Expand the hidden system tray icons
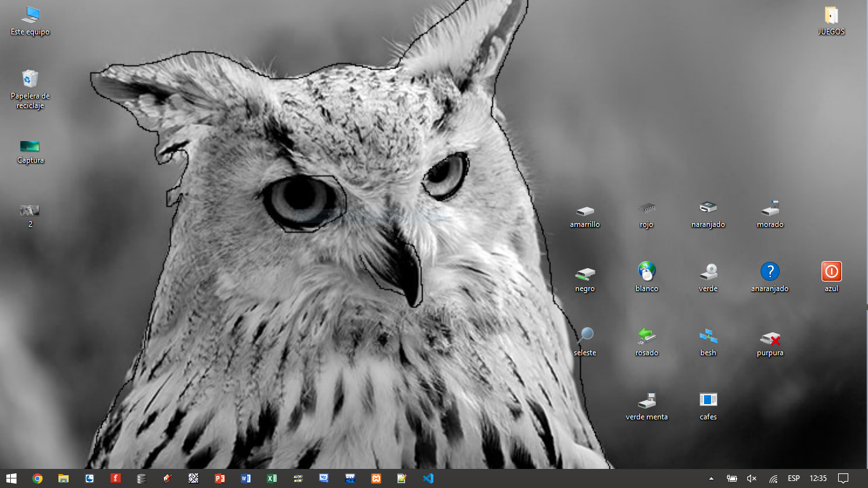Viewport: 868px width, 488px height. point(711,478)
